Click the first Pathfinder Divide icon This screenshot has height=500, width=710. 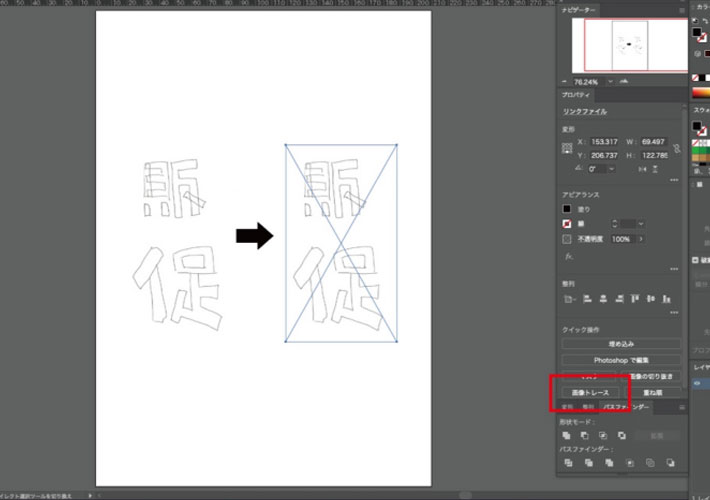[x=567, y=463]
